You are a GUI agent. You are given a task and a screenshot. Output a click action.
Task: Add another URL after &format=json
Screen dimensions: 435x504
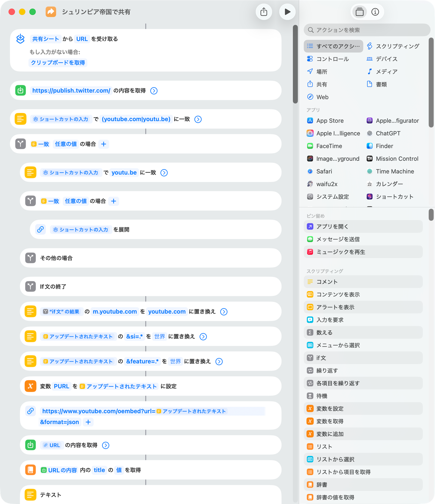pos(88,422)
